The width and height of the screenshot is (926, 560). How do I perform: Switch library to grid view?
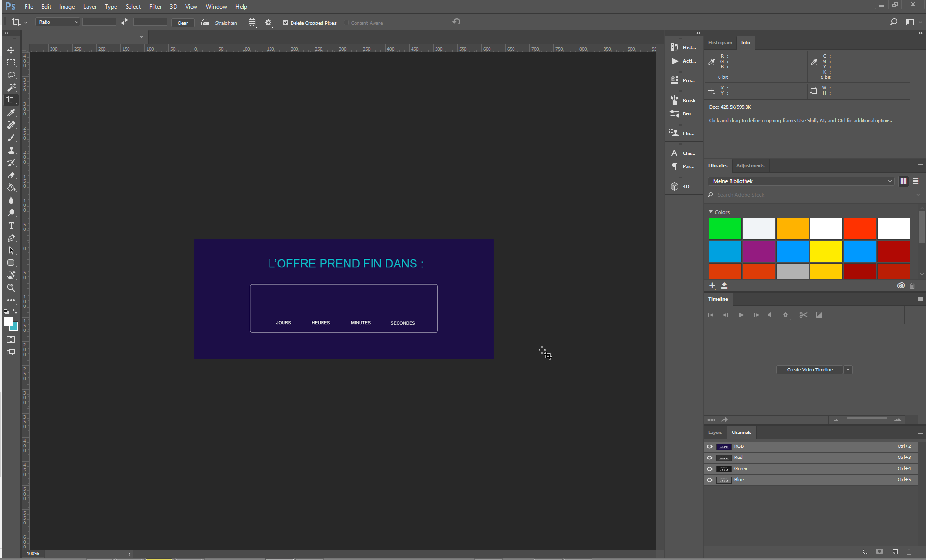(x=903, y=181)
